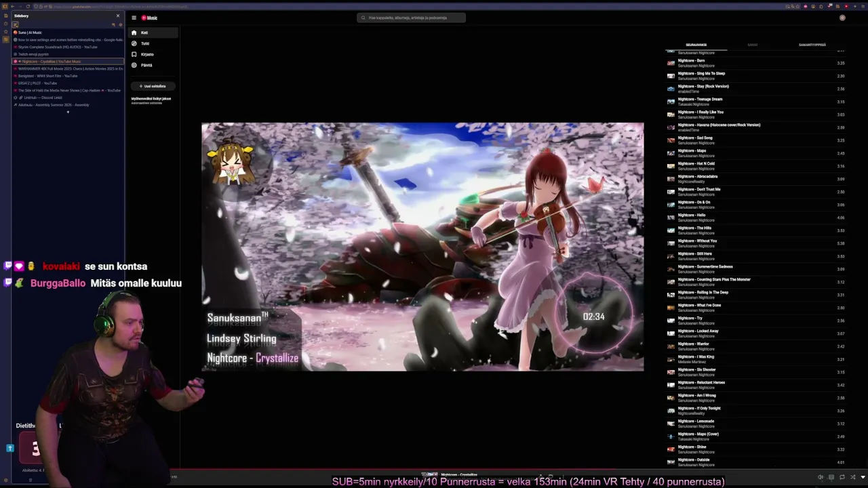Screen dimensions: 868x488
Task: Play Nightcore - Lemonade
Action: [x=755, y=424]
